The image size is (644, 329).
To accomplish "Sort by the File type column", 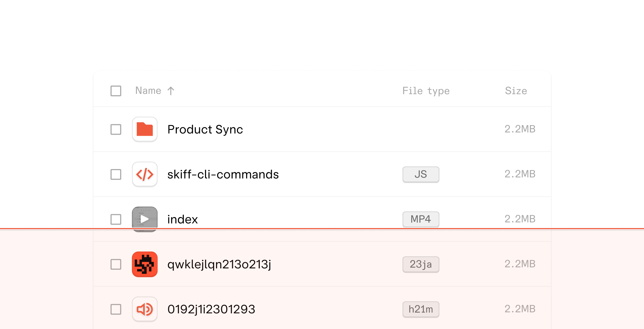I will pos(426,91).
